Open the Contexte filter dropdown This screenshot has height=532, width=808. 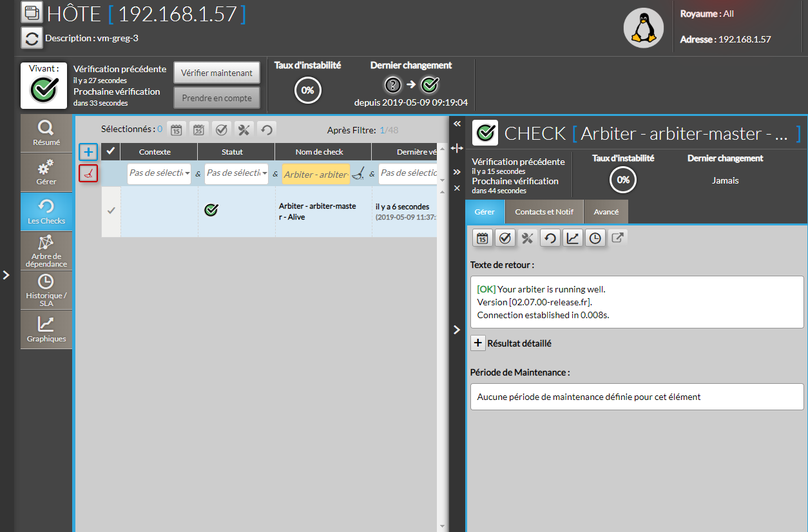(159, 173)
